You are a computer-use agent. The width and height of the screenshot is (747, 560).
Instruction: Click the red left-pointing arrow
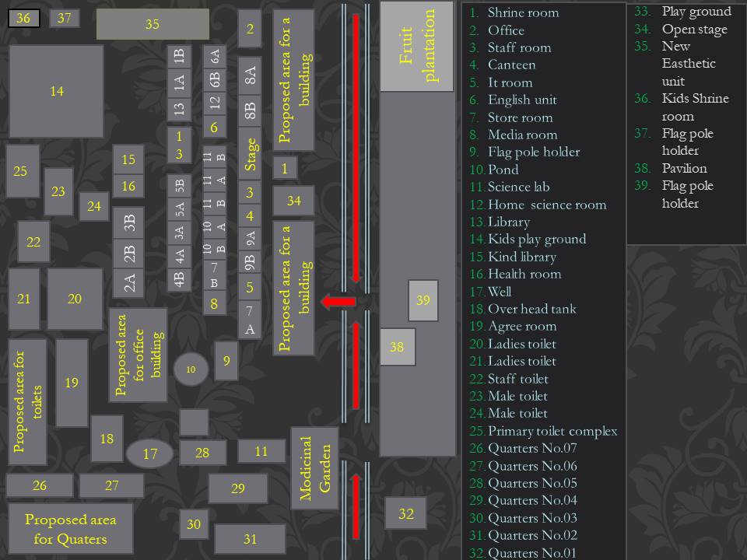pyautogui.click(x=338, y=302)
